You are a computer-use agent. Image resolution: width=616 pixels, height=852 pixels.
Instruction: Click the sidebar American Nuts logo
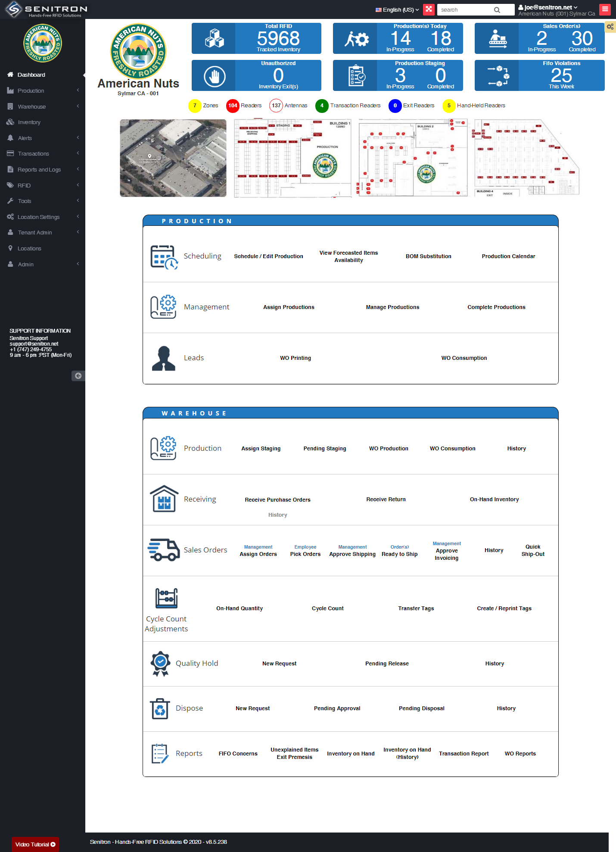pos(42,43)
